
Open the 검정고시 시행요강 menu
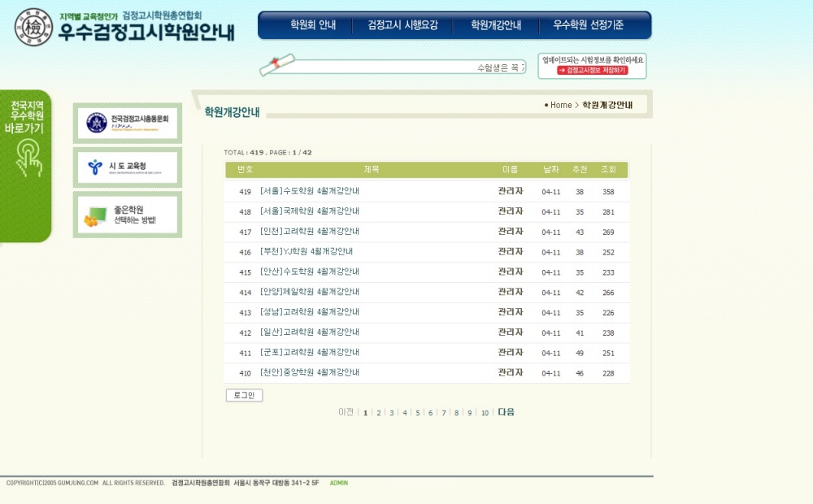pos(402,25)
